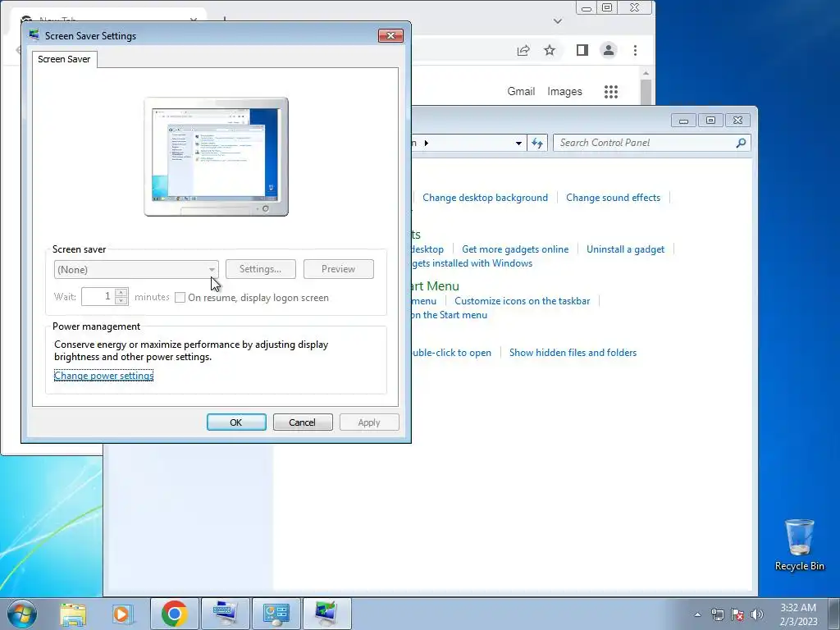
Task: Open Chrome three-dot menu
Action: click(x=636, y=50)
